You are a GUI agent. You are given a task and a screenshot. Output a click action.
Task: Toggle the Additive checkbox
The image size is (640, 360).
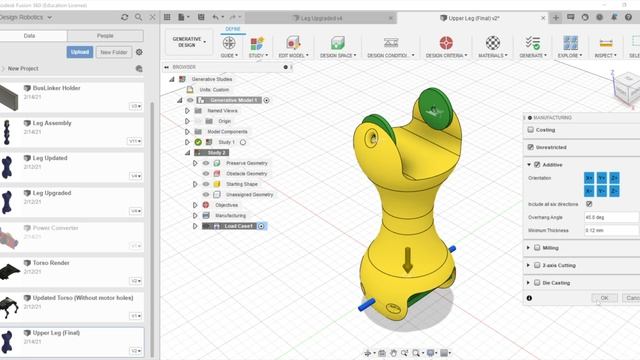coord(537,165)
